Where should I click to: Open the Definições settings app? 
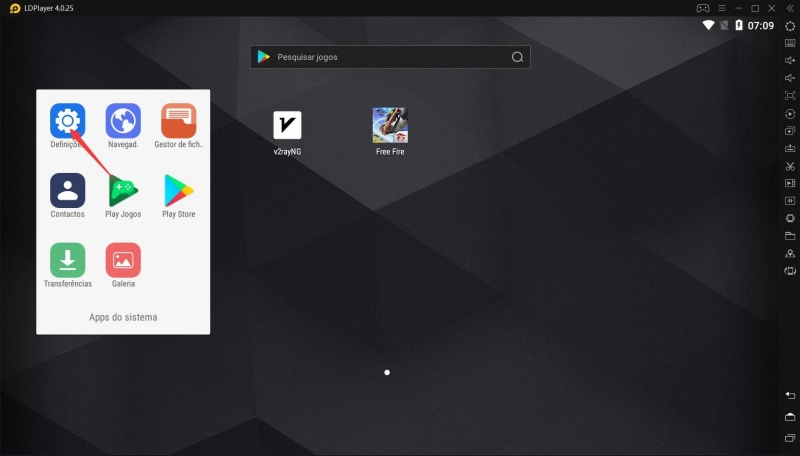(x=67, y=121)
